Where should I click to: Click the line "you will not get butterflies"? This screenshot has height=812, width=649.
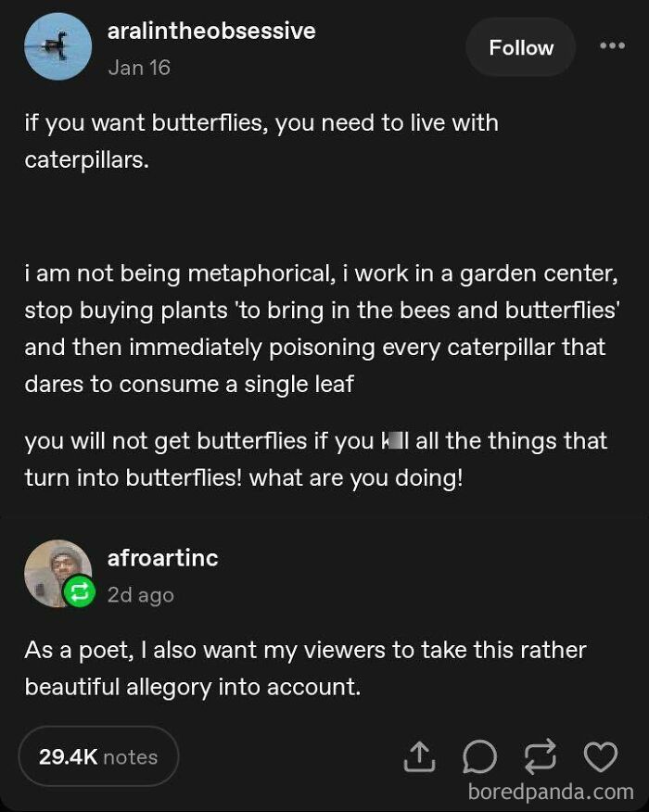pos(315,440)
